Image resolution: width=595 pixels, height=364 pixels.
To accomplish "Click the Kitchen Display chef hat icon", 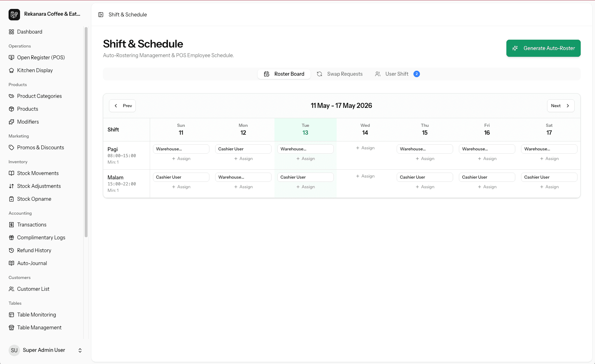I will (11, 70).
